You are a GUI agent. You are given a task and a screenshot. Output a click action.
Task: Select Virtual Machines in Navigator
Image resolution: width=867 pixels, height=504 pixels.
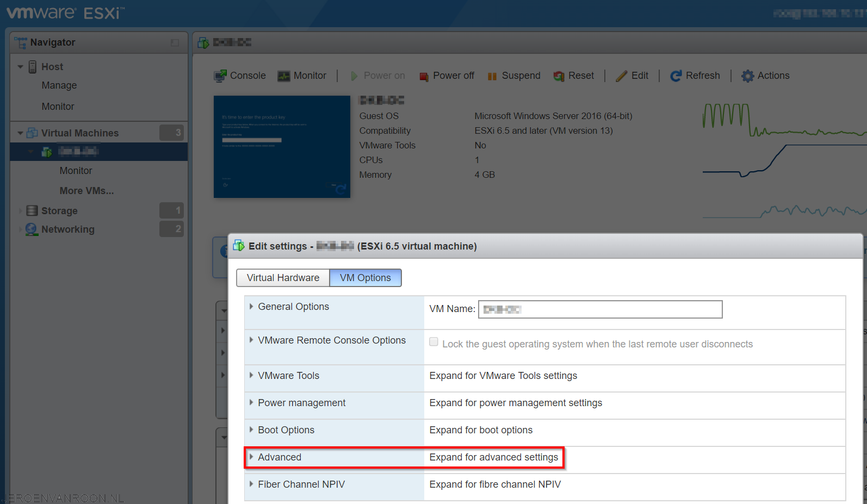point(80,133)
